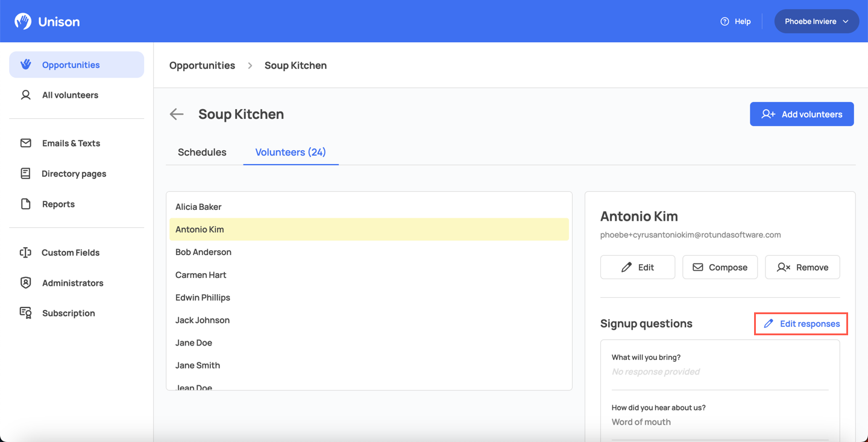Click the 'No response provided' answer text
Viewport: 868px width, 442px height.
click(x=656, y=371)
